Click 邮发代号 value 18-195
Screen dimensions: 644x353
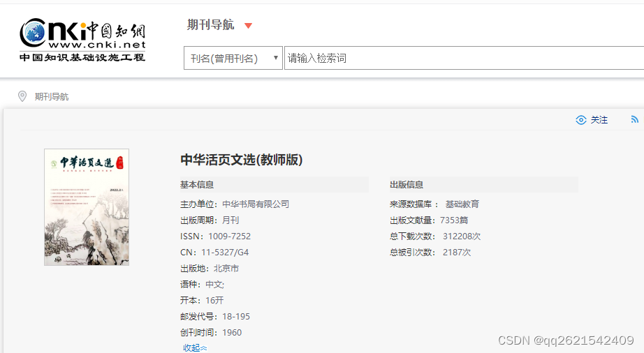pos(236,317)
